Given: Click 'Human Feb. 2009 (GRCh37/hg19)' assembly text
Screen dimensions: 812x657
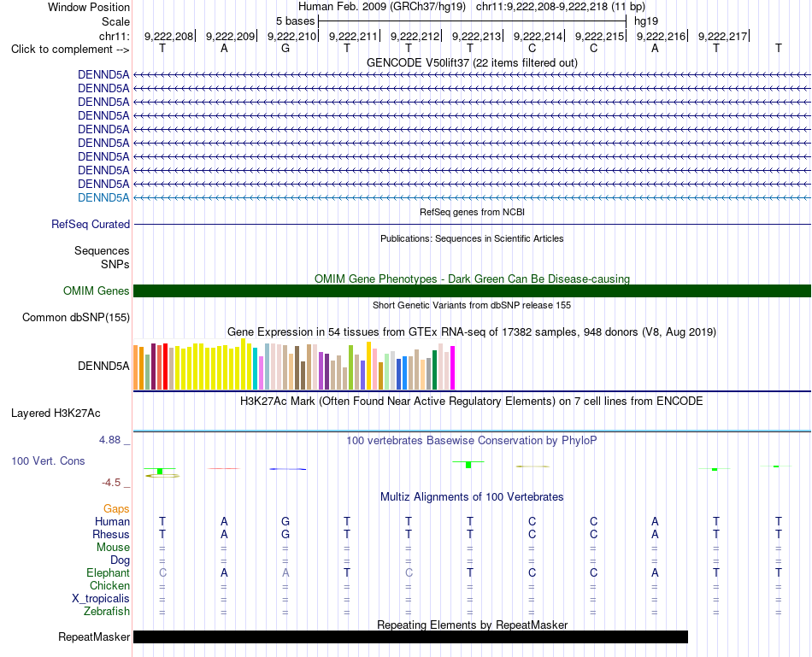Looking at the screenshot, I should tap(382, 7).
